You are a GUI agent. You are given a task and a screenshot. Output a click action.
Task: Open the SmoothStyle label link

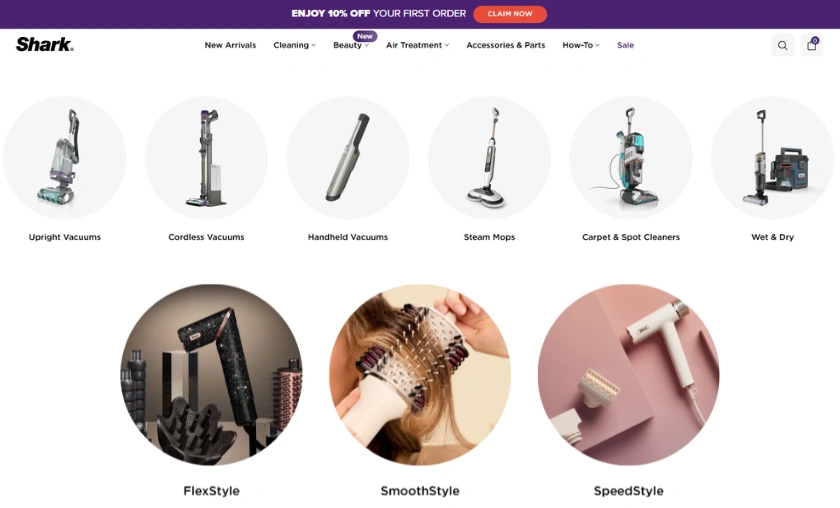click(420, 491)
